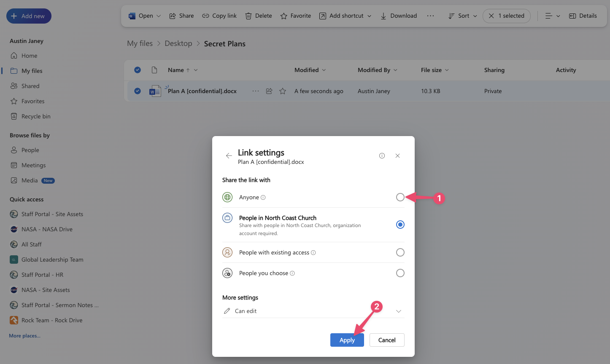Click the Desktop breadcrumb
The height and width of the screenshot is (364, 610).
point(178,44)
